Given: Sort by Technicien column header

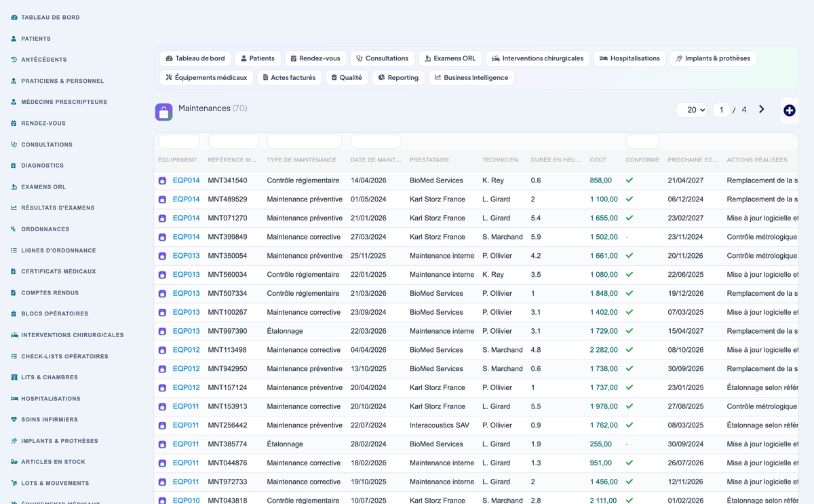Looking at the screenshot, I should click(500, 160).
